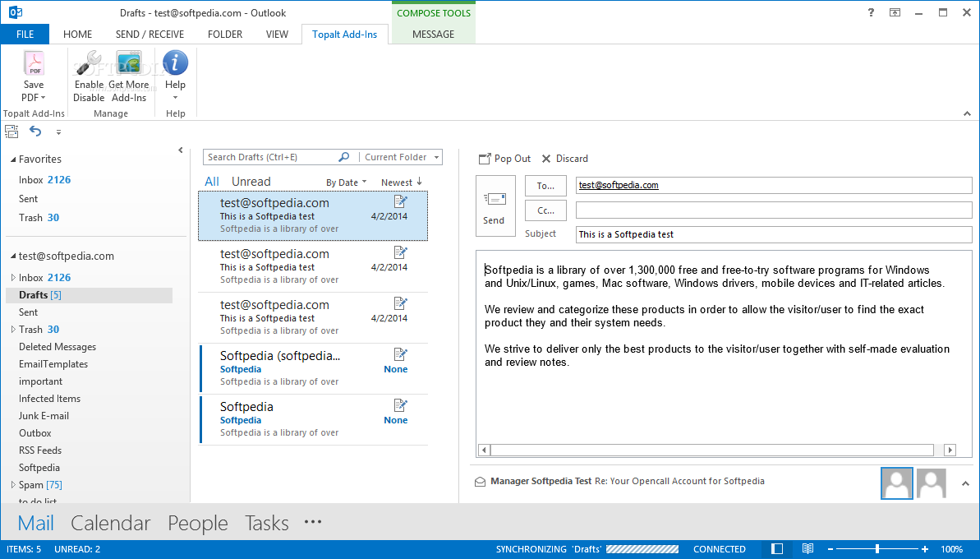Click the message body horizontal scrollbar
Viewport: 980px width, 559px height.
712,450
